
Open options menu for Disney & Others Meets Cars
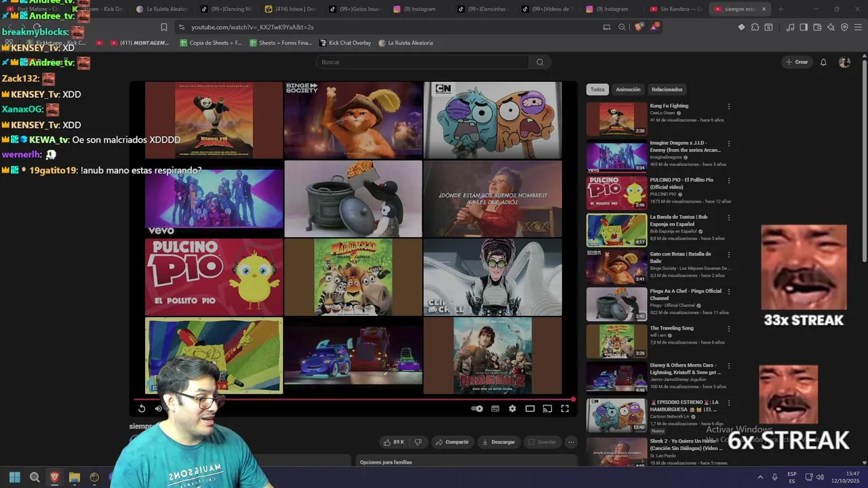coord(729,365)
